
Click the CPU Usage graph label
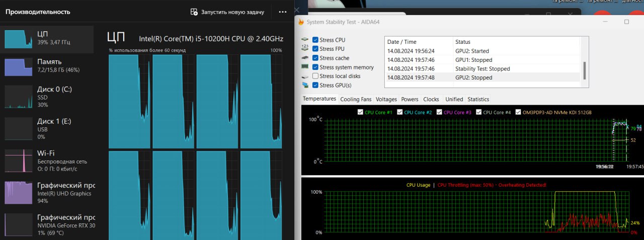click(x=418, y=185)
